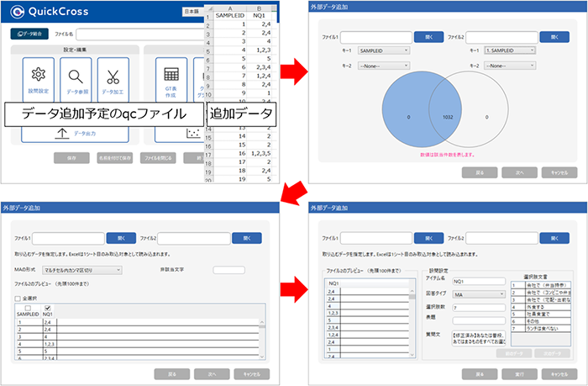588x386 pixels.
Task: Click 次へ in the MAの形式 dialog
Action: tap(212, 374)
